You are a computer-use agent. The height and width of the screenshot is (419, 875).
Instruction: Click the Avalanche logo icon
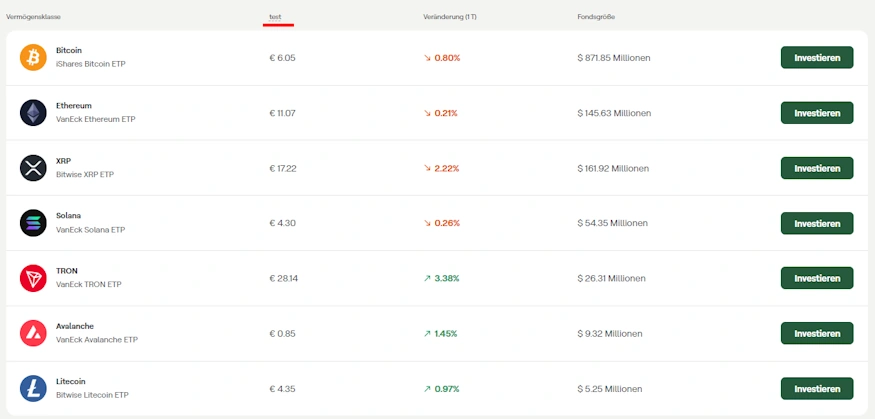[x=33, y=333]
